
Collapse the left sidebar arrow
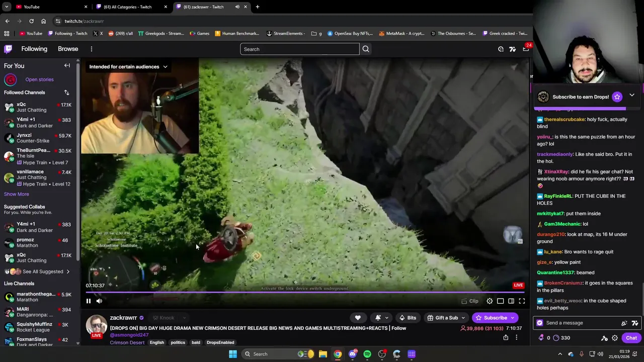(x=67, y=65)
